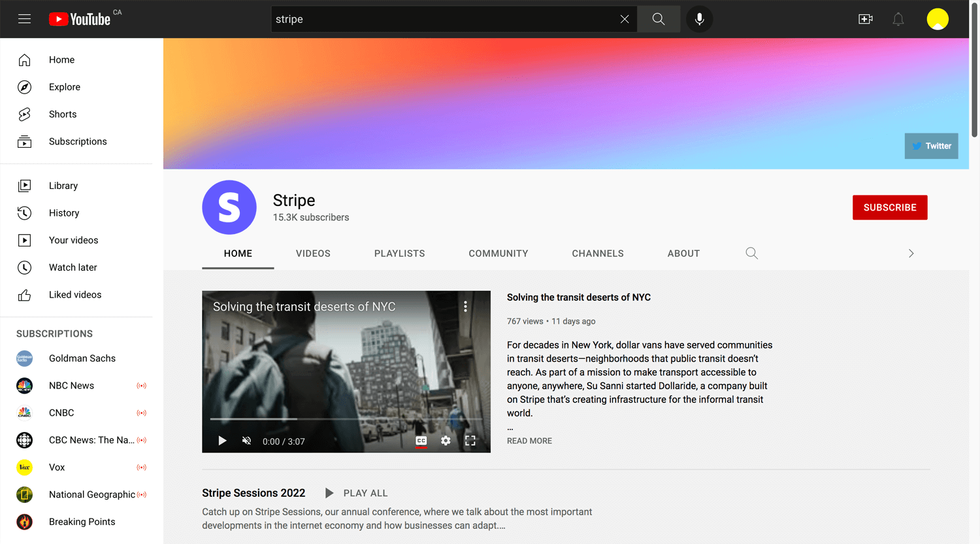Start voice search with microphone
980x544 pixels.
pos(700,19)
